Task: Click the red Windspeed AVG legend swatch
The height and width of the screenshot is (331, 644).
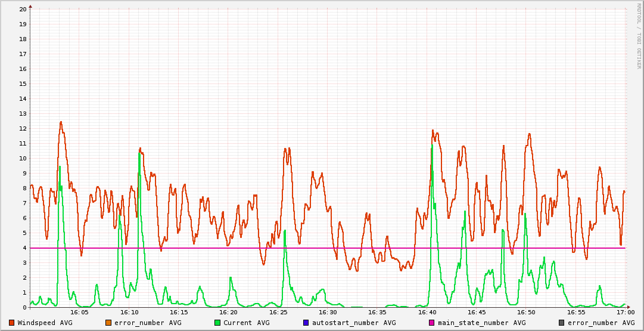Action: (11, 323)
